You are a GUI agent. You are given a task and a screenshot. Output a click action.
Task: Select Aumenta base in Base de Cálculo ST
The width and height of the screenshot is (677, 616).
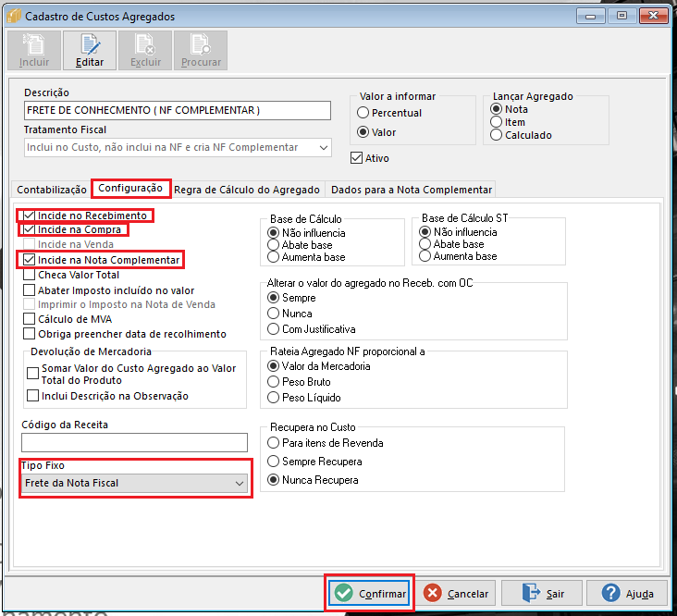click(x=458, y=256)
